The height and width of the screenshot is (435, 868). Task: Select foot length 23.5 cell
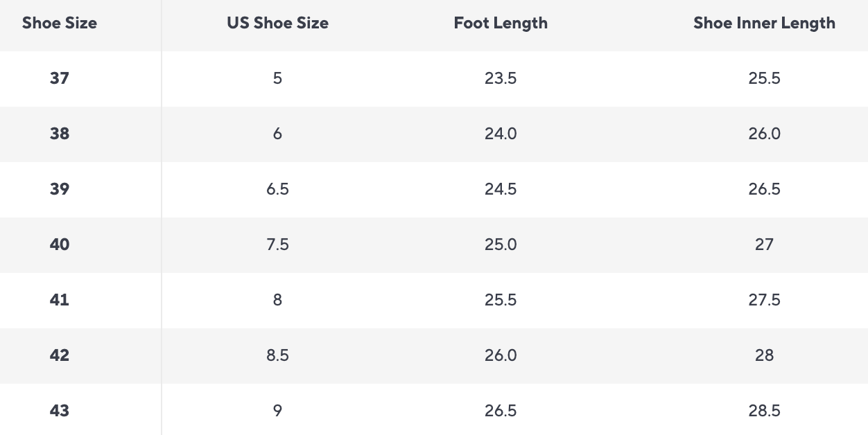[501, 78]
